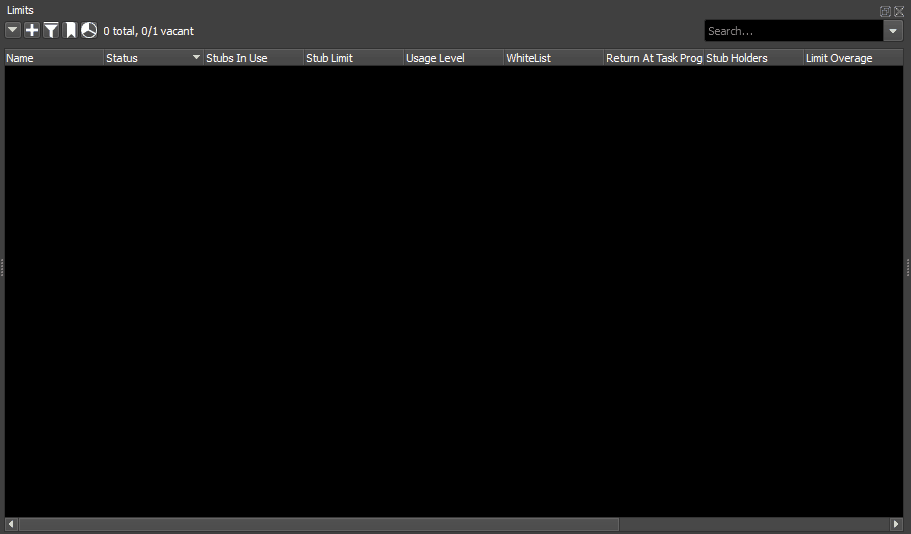
Task: Sort by Status column header
Action: click(x=153, y=58)
